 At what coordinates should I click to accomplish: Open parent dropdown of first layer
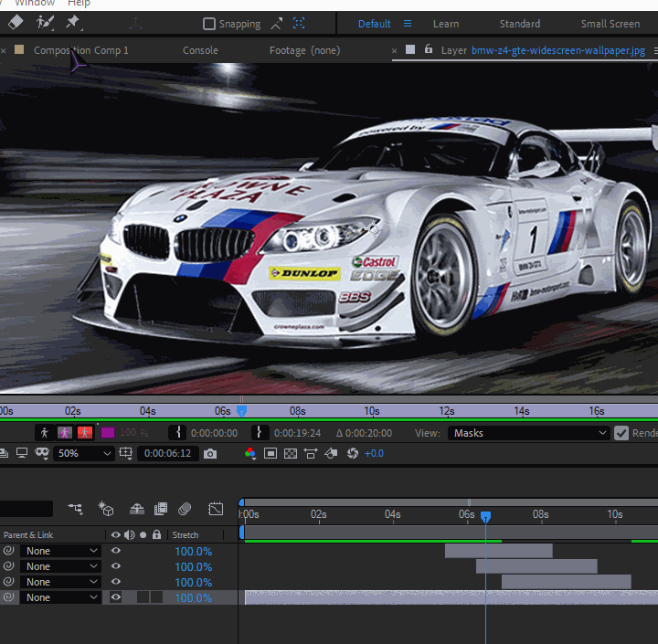[x=61, y=551]
